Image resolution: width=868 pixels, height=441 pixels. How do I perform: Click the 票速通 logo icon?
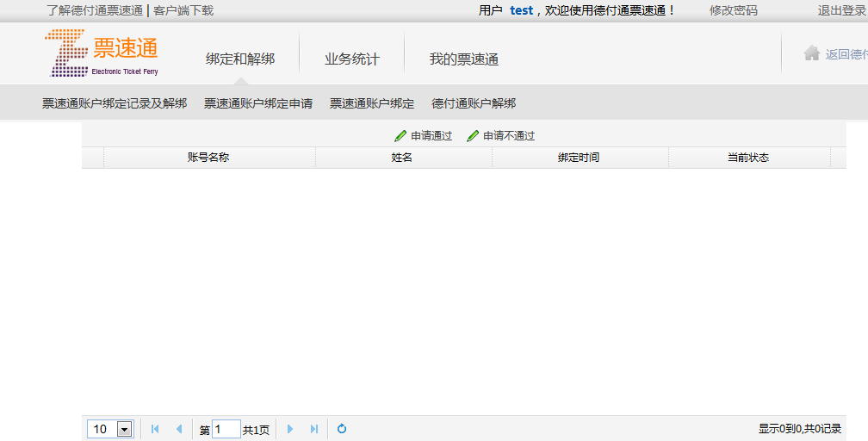click(67, 53)
